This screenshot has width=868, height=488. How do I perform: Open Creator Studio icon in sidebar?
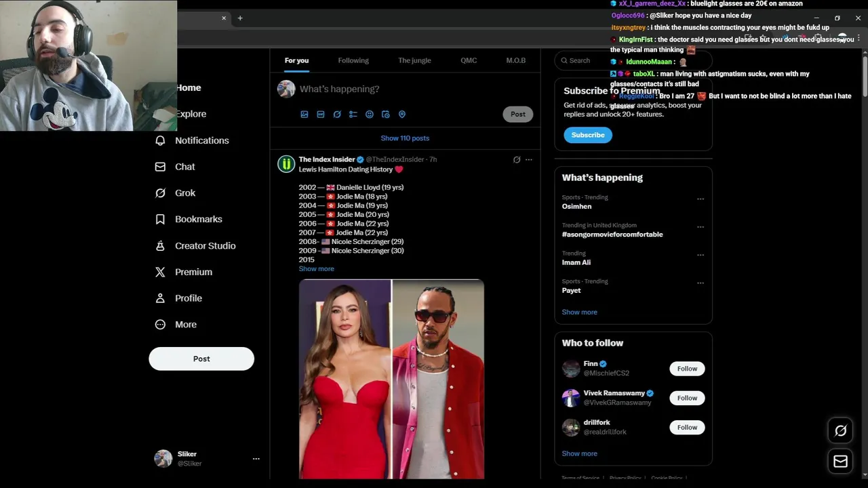click(x=160, y=245)
